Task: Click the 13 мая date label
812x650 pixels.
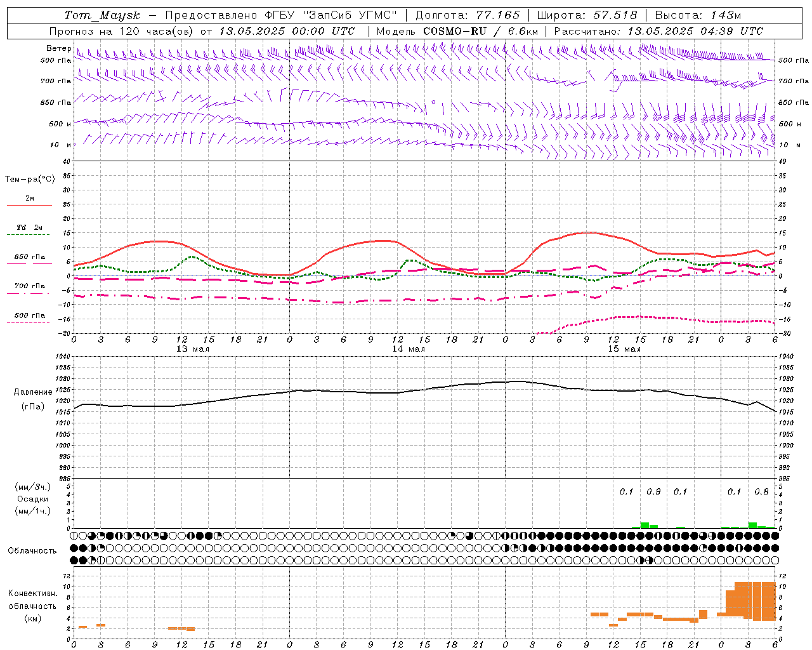Action: coord(193,349)
